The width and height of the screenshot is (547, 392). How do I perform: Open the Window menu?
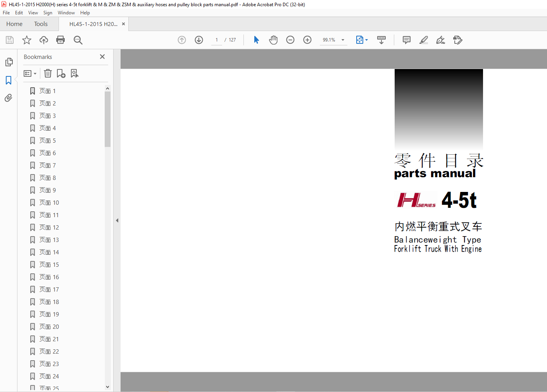[x=66, y=13]
